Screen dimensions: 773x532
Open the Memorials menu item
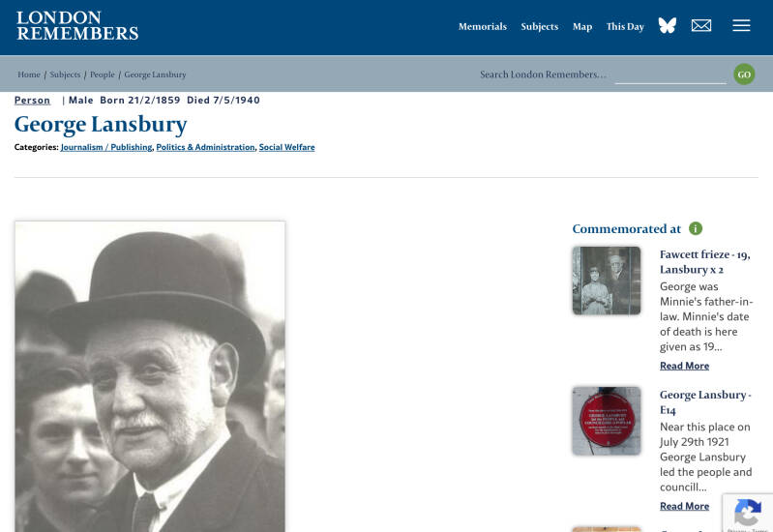click(483, 27)
